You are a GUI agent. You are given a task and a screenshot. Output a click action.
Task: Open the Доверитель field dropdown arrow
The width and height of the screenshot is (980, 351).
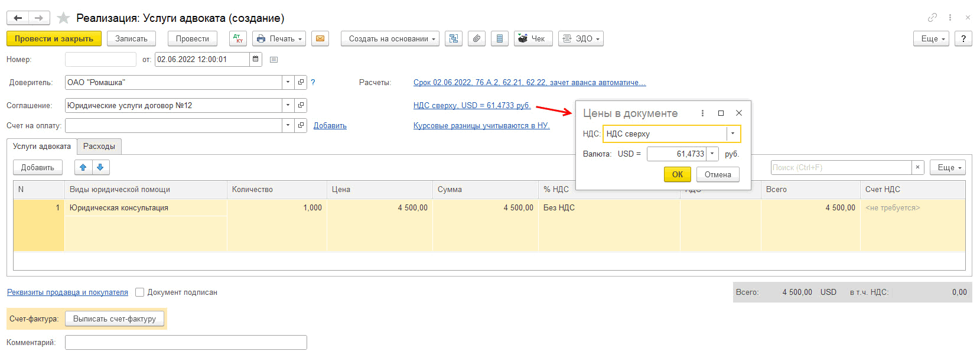pyautogui.click(x=288, y=83)
